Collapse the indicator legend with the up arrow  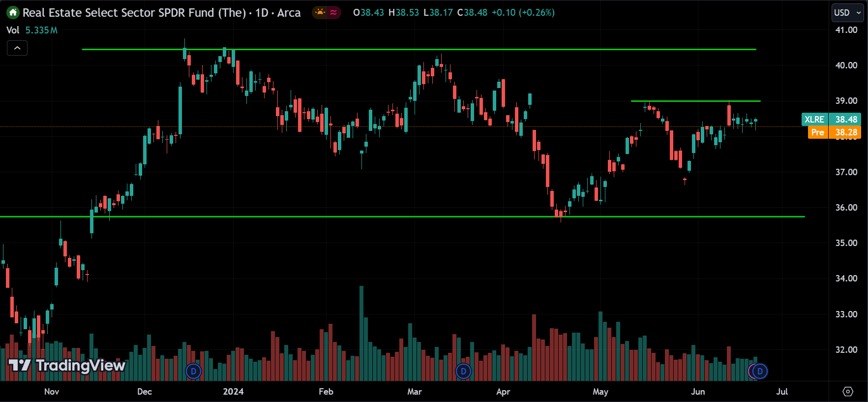click(17, 48)
